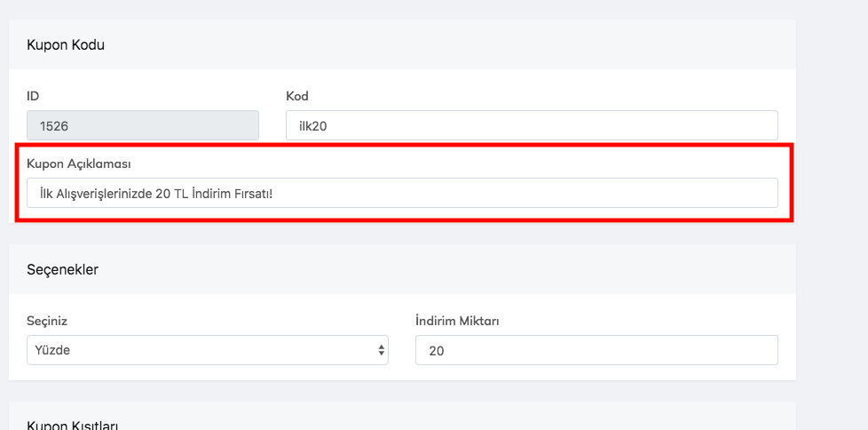Click the Kupon Açıklaması label text
The height and width of the screenshot is (430, 868).
(79, 163)
